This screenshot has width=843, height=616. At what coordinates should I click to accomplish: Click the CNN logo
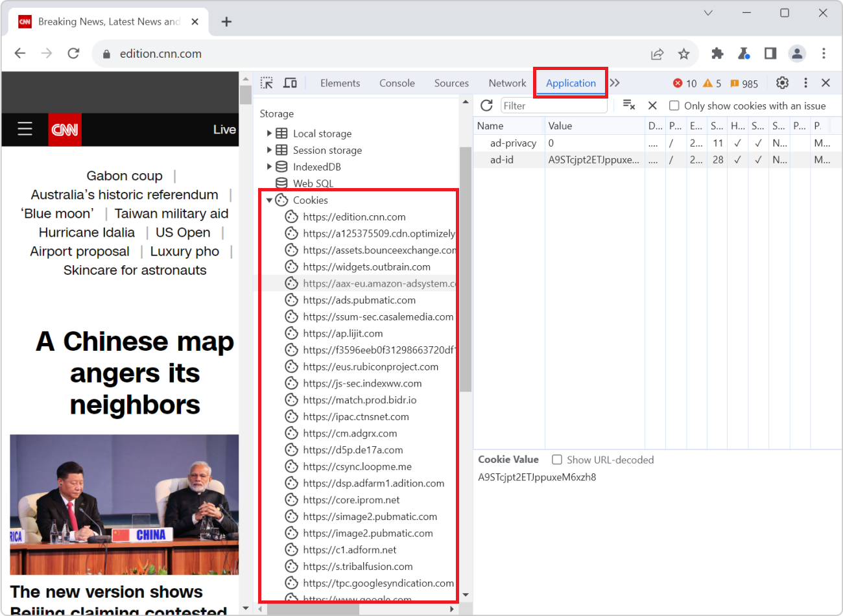coord(65,130)
